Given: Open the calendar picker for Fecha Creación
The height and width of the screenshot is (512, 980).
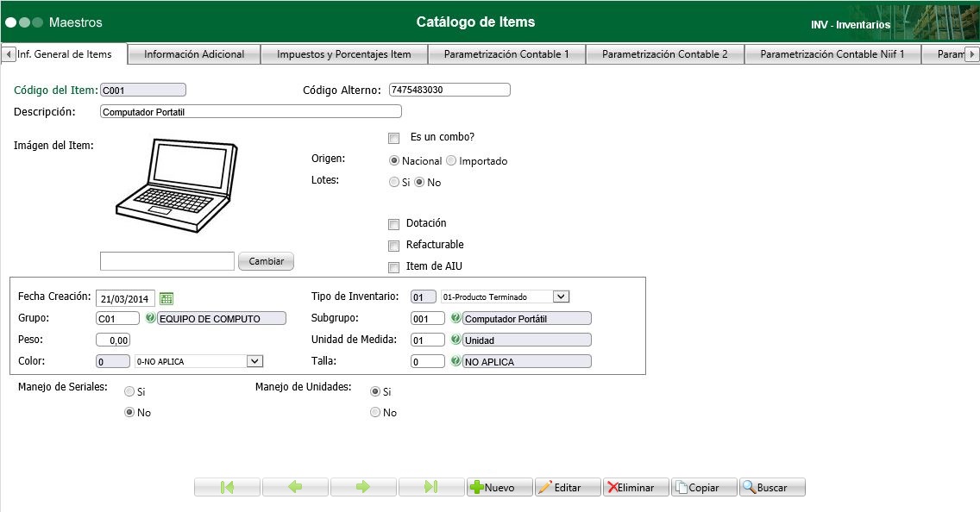Looking at the screenshot, I should pyautogui.click(x=166, y=297).
